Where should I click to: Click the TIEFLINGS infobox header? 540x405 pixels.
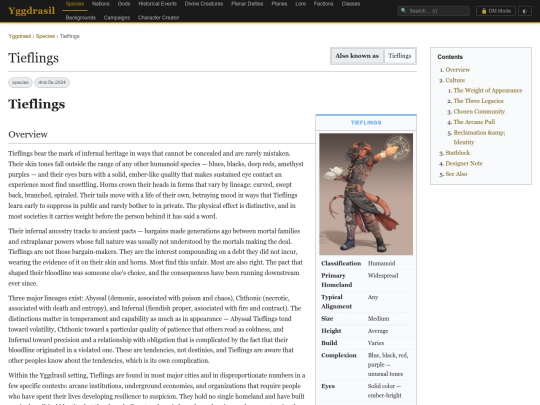coord(366,123)
